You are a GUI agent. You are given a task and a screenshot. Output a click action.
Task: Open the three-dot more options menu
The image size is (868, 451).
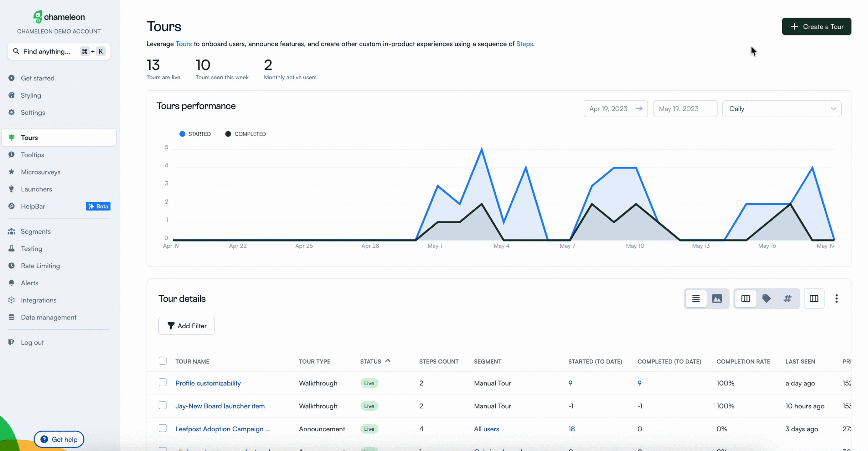pyautogui.click(x=836, y=299)
